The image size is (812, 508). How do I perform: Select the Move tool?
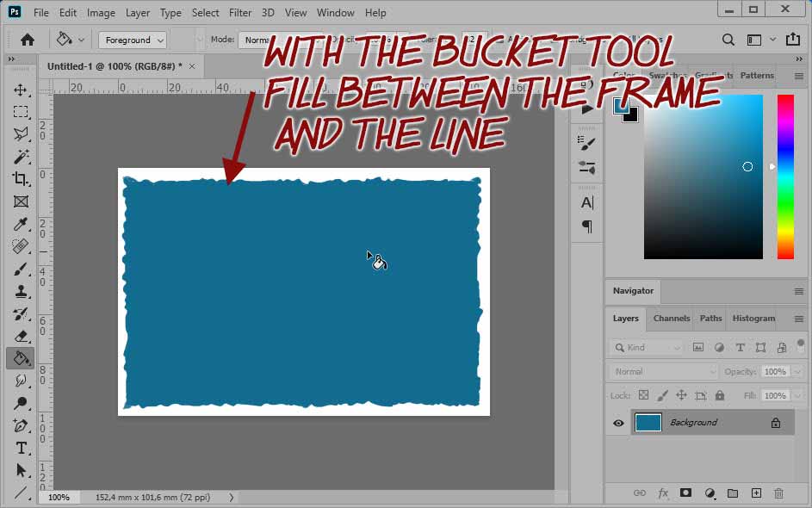[21, 90]
